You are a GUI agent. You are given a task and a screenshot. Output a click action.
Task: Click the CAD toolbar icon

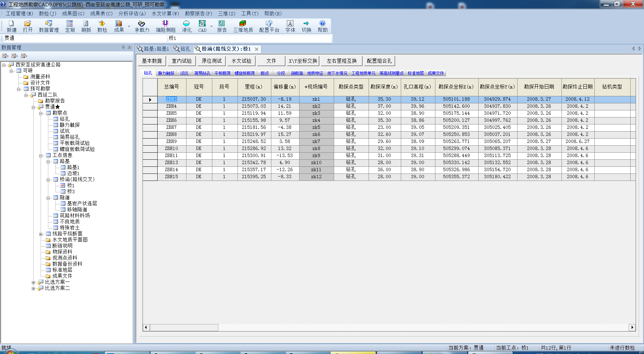(202, 26)
